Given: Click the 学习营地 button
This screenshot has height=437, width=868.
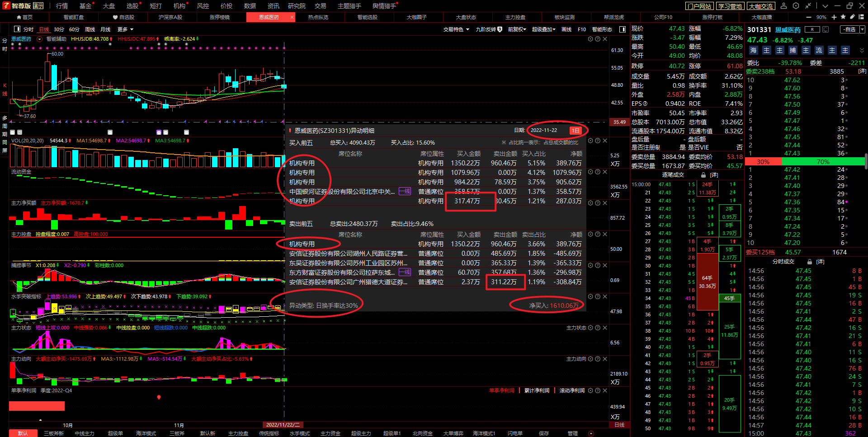Looking at the screenshot, I should tap(730, 6).
